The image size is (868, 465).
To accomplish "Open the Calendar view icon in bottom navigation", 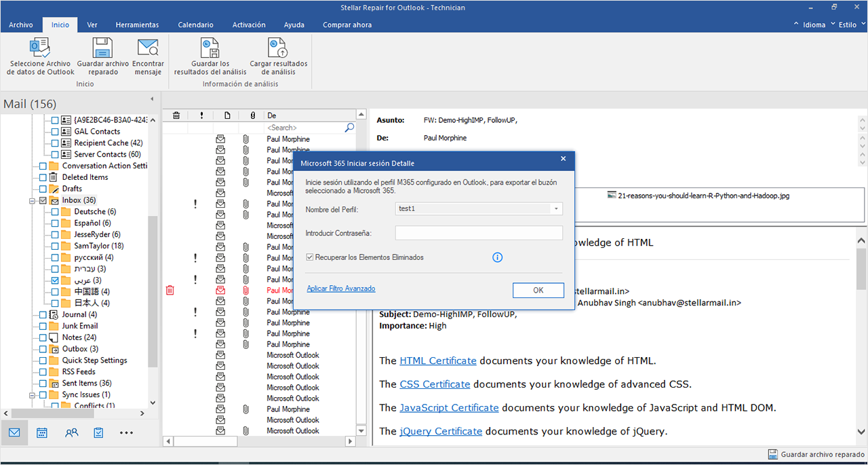I will [42, 432].
